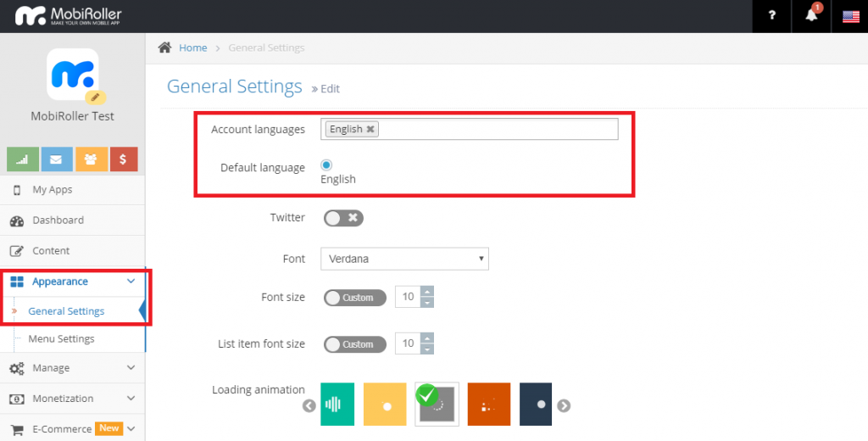Viewport: 868px width, 441px height.
Task: Open the Font dropdown showing Verdana
Action: click(404, 259)
